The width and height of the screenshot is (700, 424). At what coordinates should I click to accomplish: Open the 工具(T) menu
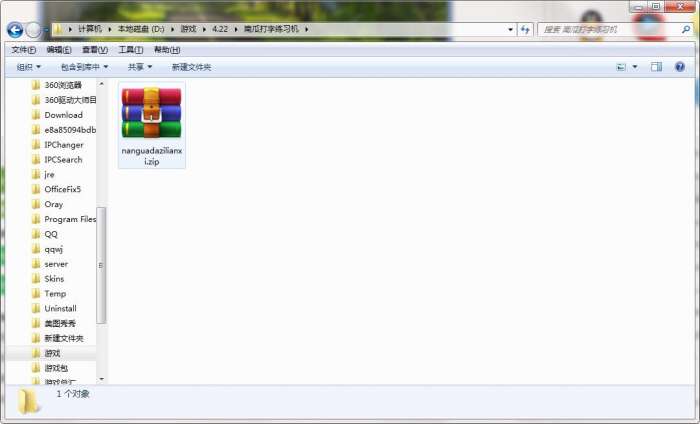130,50
